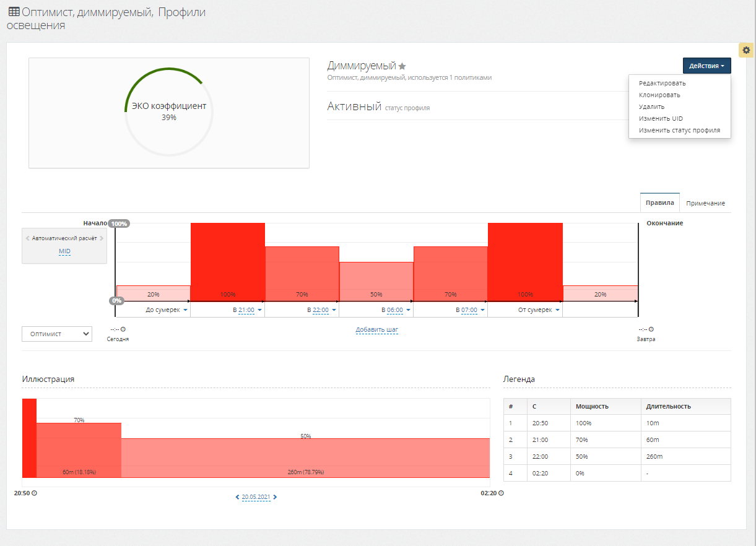Click right arrow beside Автоматический расчёт
Screen dimensions: 756x546
point(102,238)
